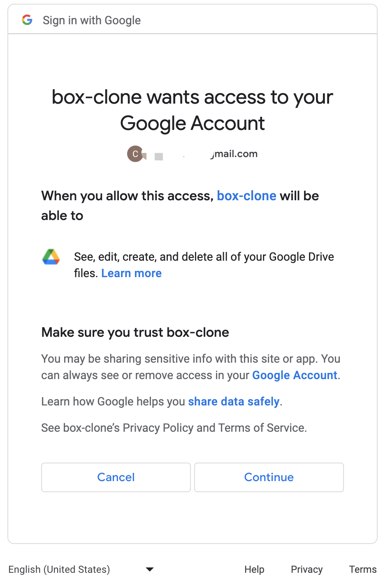
Task: Open the blue box-clone app link
Action: pyautogui.click(x=246, y=196)
